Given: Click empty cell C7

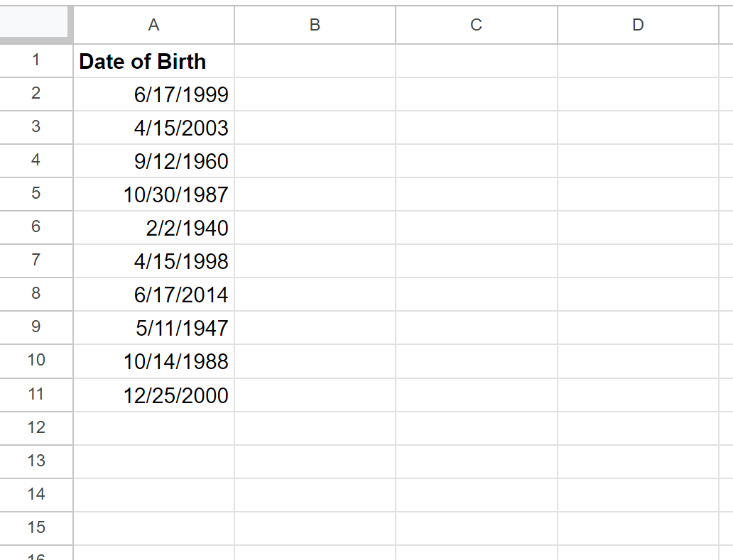Looking at the screenshot, I should pyautogui.click(x=477, y=261).
